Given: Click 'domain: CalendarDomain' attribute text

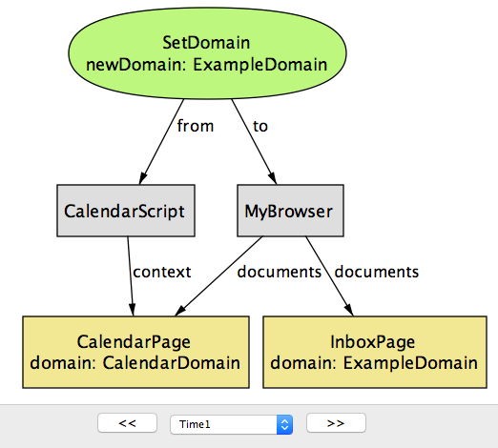Looking at the screenshot, I should (x=135, y=363).
